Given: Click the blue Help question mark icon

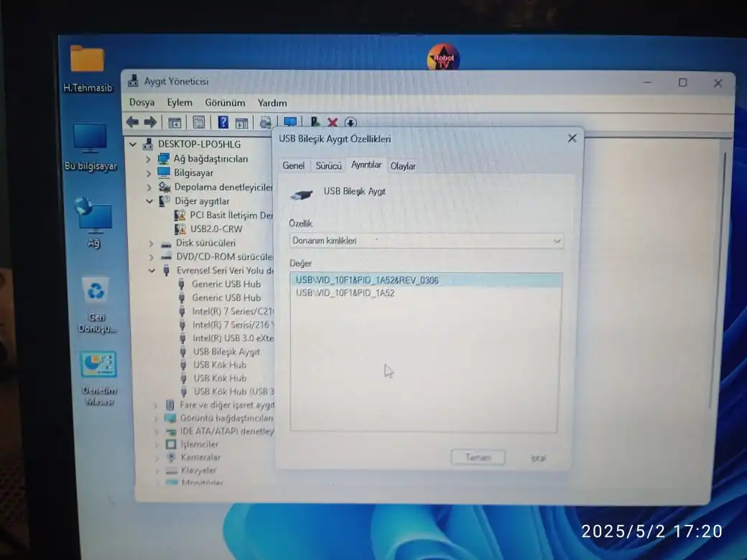Looking at the screenshot, I should pos(223,122).
